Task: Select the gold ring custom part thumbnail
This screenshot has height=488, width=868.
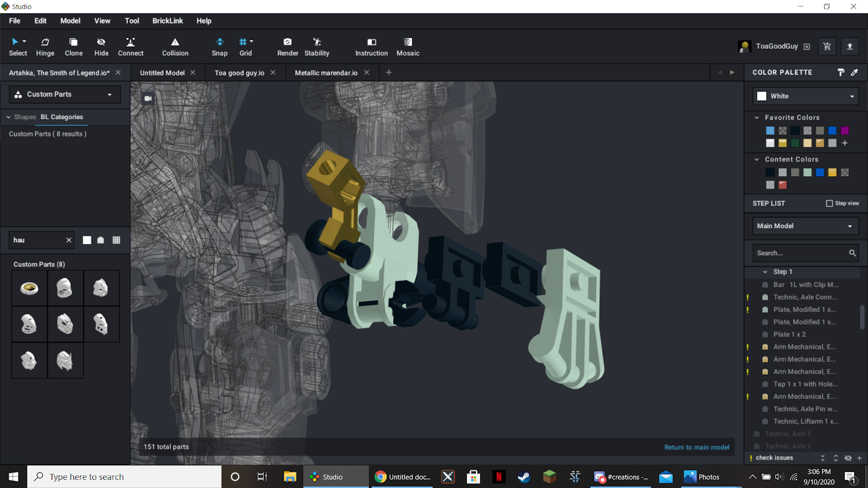Action: coord(29,288)
